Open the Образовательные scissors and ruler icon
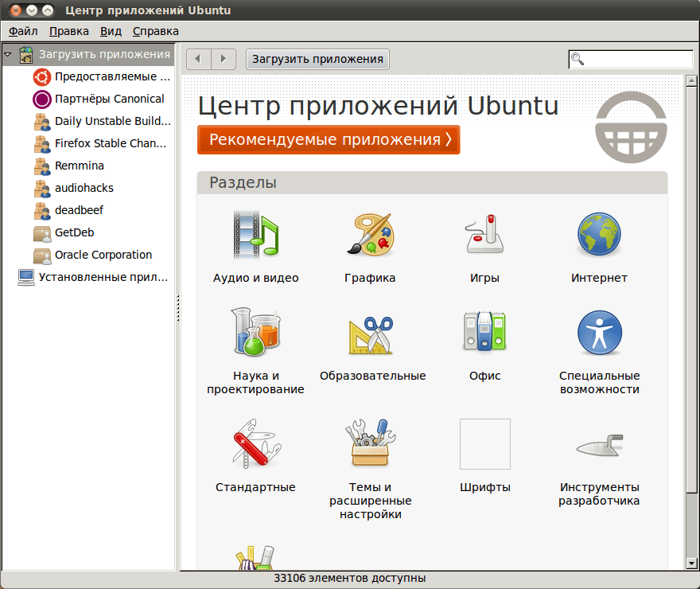The width and height of the screenshot is (700, 589). tap(371, 335)
